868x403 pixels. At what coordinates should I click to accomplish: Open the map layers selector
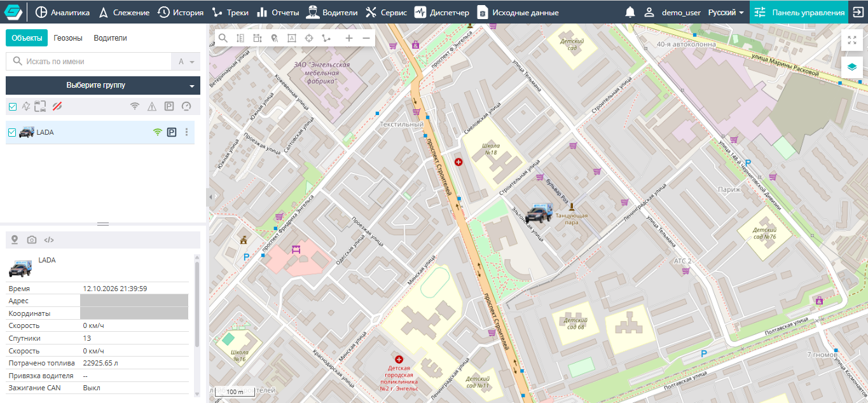pos(851,66)
